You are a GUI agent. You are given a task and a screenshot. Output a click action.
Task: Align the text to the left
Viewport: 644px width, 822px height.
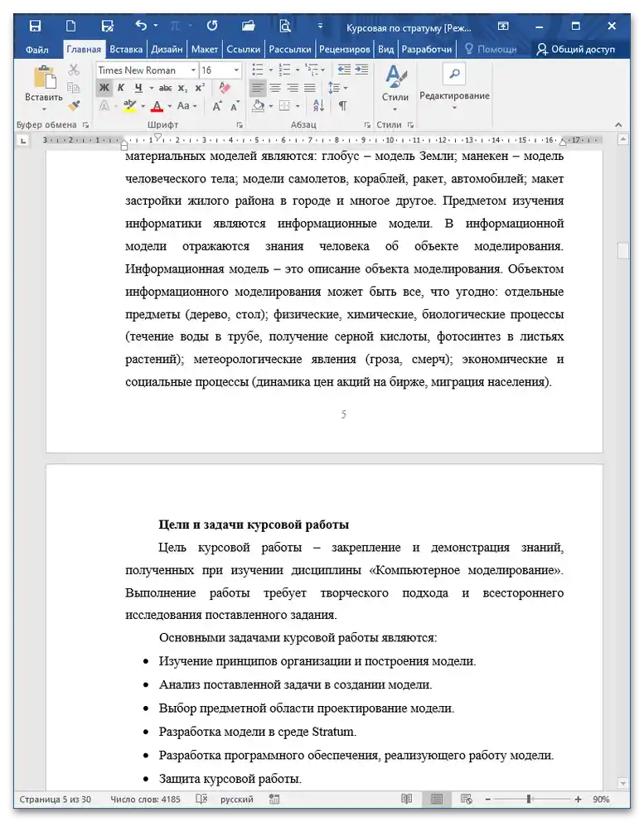coord(258,88)
